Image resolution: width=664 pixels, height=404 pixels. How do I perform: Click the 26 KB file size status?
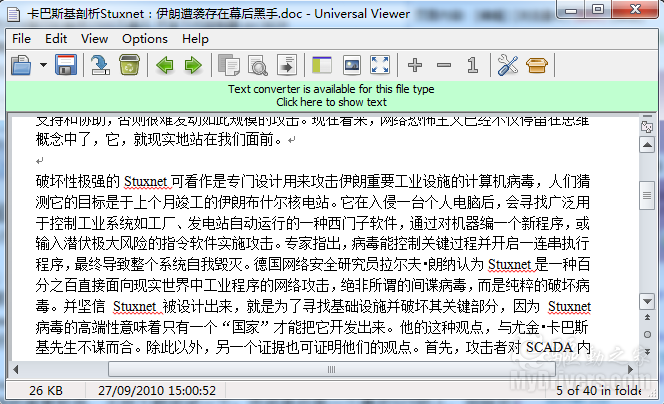point(46,390)
